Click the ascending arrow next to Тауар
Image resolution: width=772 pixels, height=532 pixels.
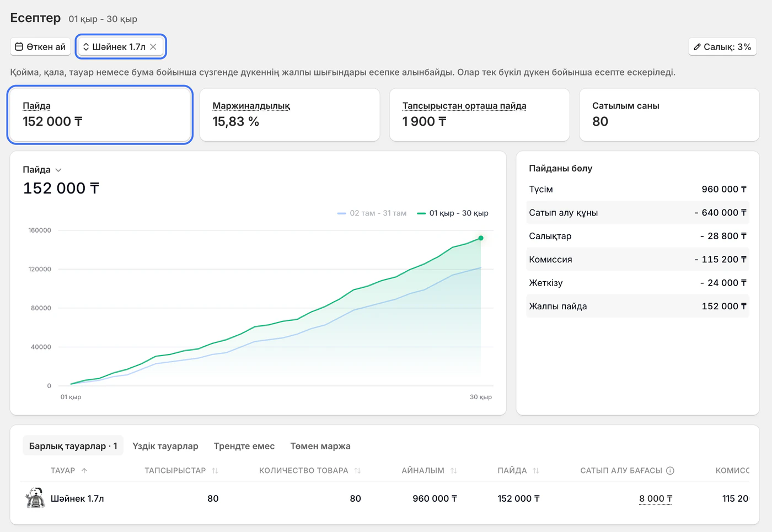coord(84,470)
